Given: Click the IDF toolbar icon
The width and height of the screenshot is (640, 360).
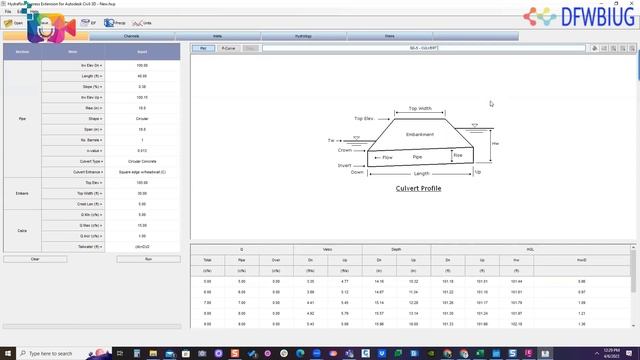Looking at the screenshot, I should coord(88,23).
